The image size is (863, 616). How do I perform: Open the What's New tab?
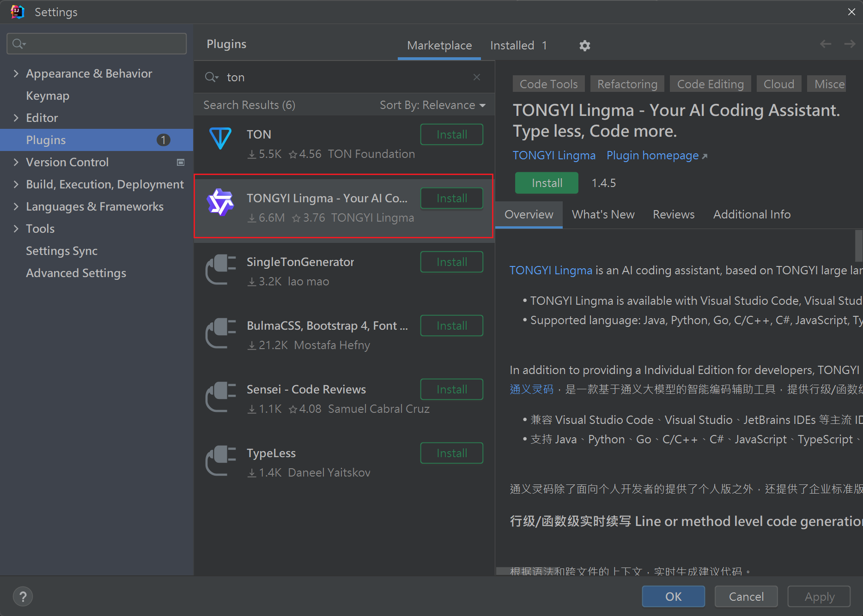pos(603,214)
